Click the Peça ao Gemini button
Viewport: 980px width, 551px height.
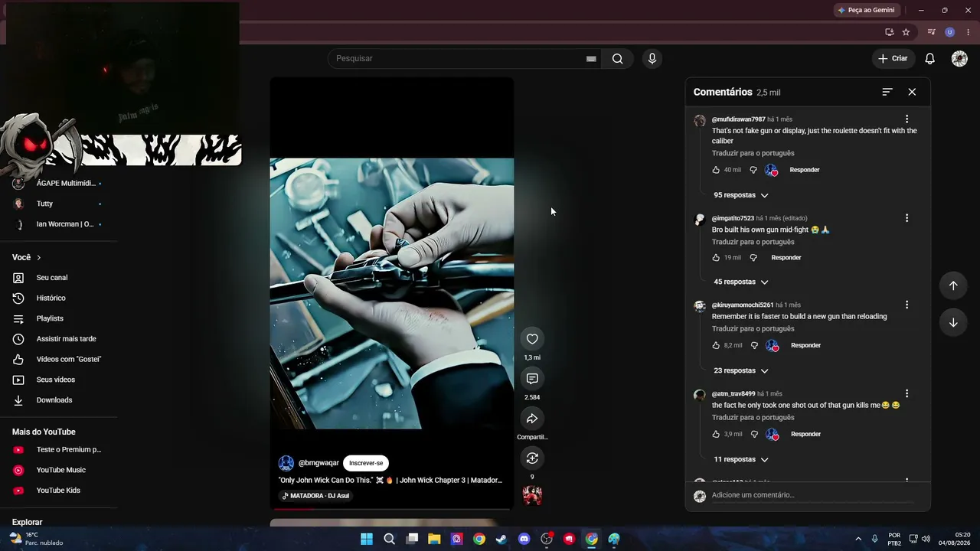point(867,10)
